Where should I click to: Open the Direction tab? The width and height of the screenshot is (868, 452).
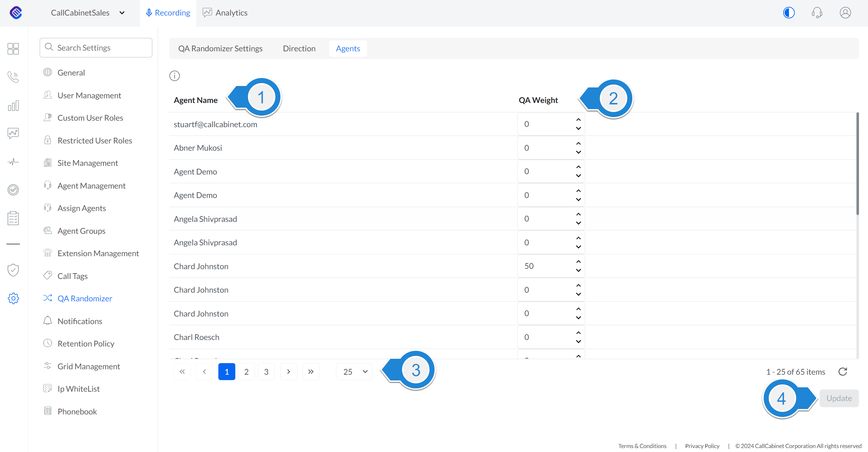coord(299,48)
